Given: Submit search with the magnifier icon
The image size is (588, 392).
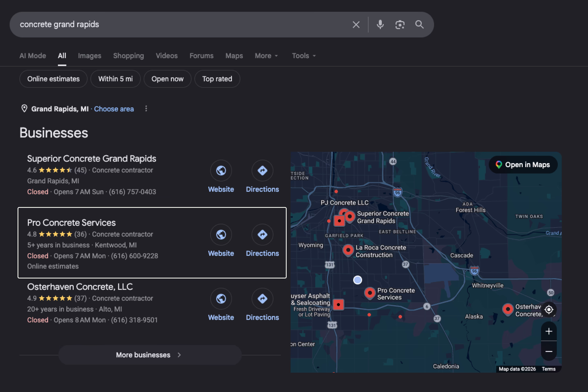Looking at the screenshot, I should coord(419,24).
